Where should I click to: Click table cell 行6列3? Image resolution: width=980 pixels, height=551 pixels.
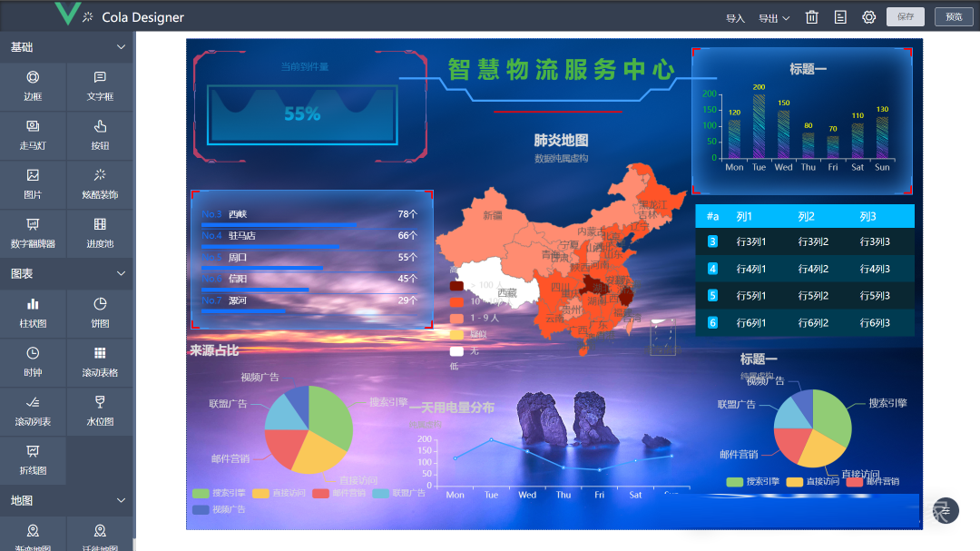click(x=875, y=323)
